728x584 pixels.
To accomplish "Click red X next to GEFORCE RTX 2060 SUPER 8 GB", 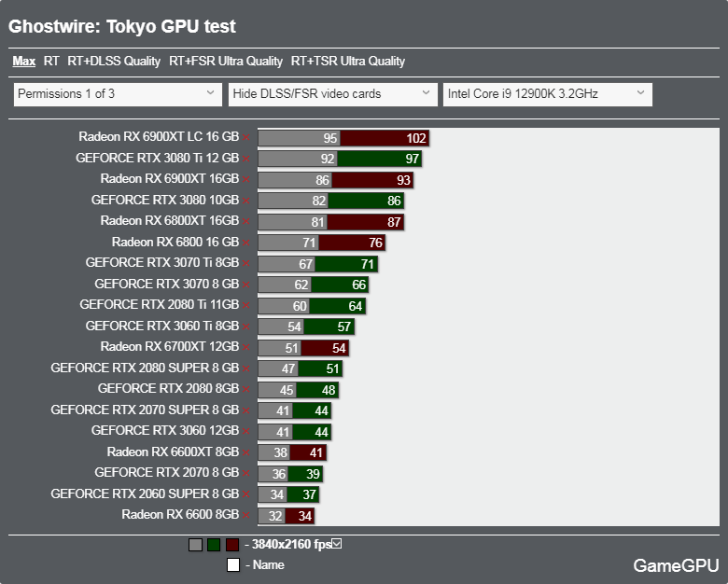I will point(246,494).
